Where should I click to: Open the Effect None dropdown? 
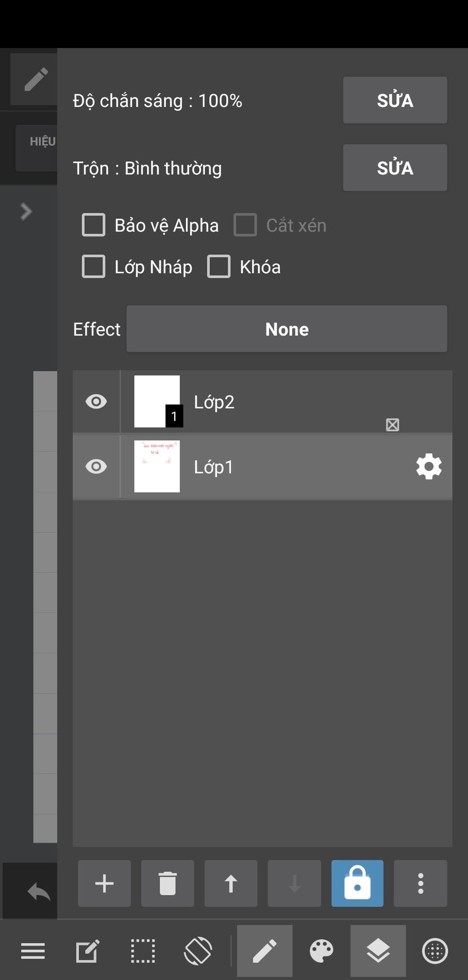click(287, 329)
